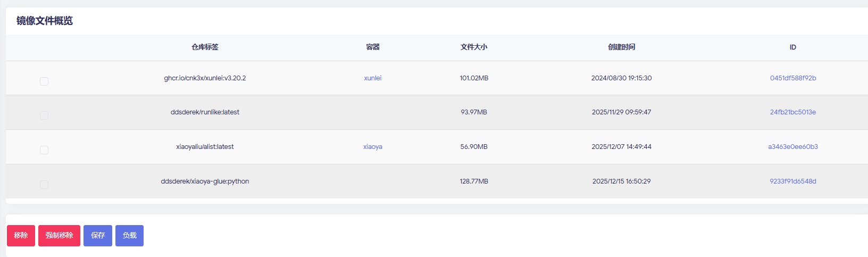Screen dimensions: 868x257
Task: Tick the checkbox for xiaoyaliu/alist:latest
Action: [44, 150]
